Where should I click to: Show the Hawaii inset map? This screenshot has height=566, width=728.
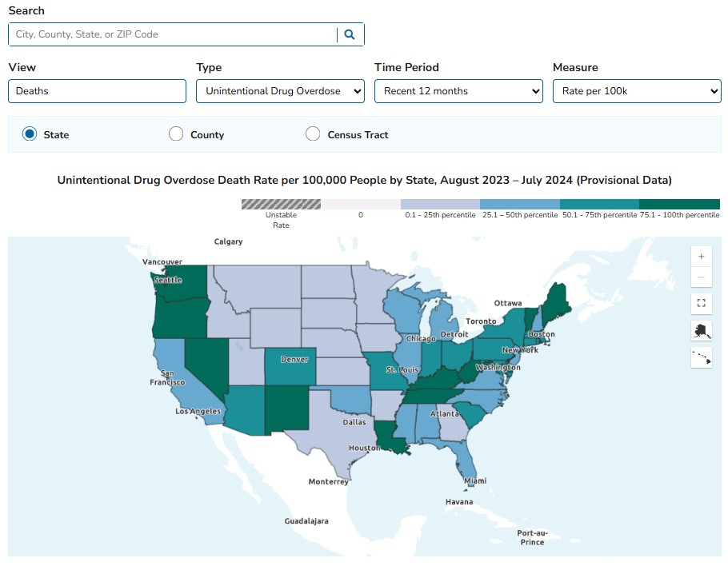coord(701,357)
